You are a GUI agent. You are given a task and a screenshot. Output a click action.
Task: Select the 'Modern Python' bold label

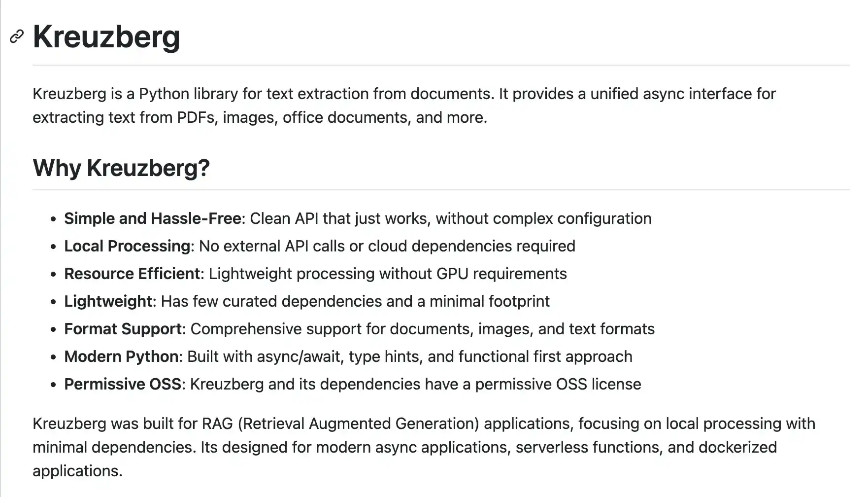[x=121, y=356]
